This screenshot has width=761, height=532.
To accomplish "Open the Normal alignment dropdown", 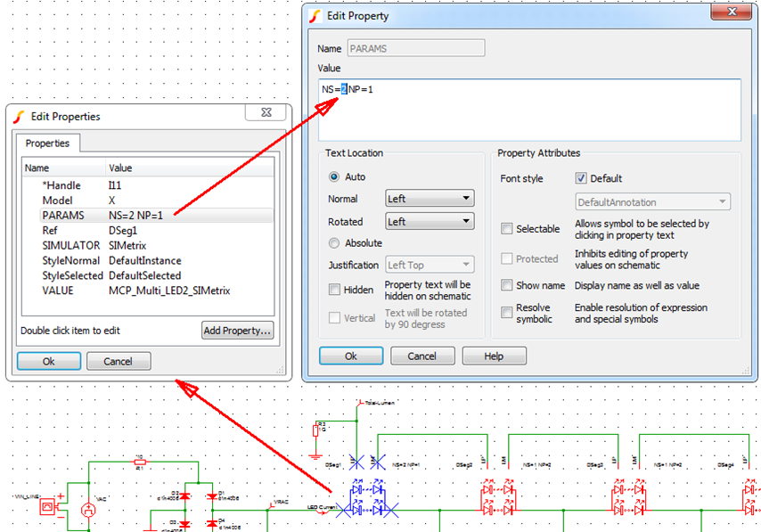I will [430, 199].
